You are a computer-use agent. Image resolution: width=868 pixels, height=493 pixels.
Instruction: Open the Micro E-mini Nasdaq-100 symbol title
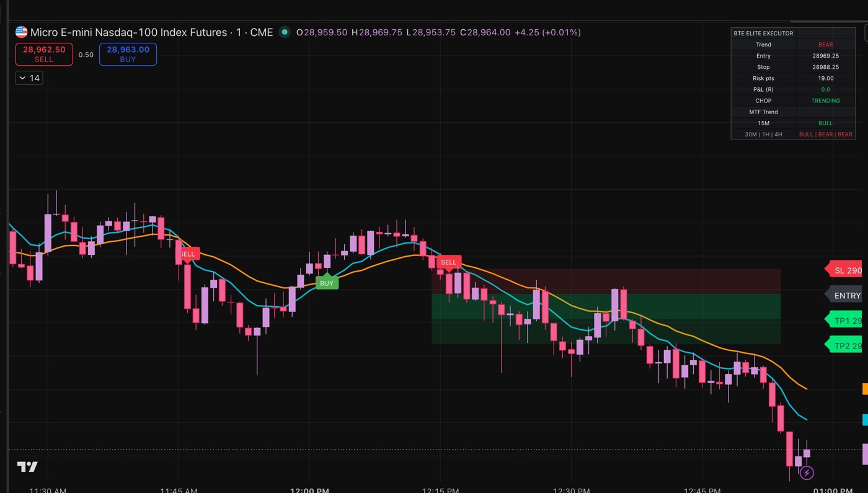pyautogui.click(x=152, y=32)
